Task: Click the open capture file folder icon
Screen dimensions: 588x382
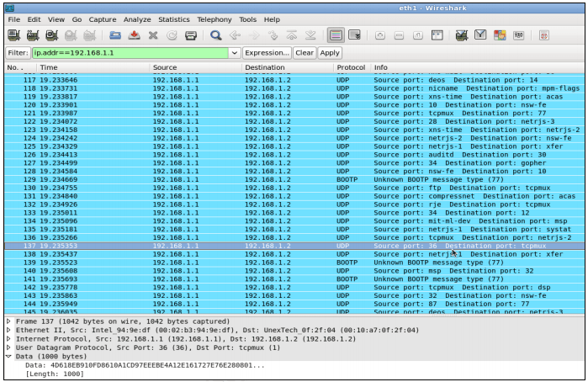Action: tap(116, 35)
